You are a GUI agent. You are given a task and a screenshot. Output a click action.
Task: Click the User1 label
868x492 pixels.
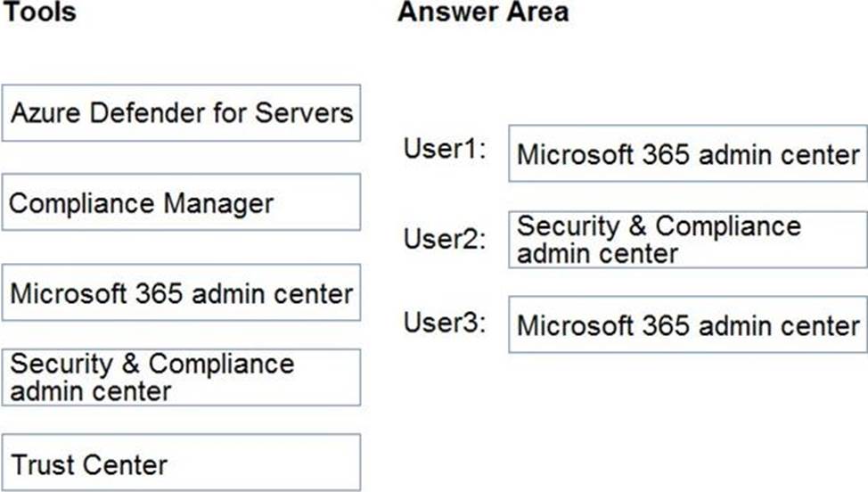[x=445, y=148]
